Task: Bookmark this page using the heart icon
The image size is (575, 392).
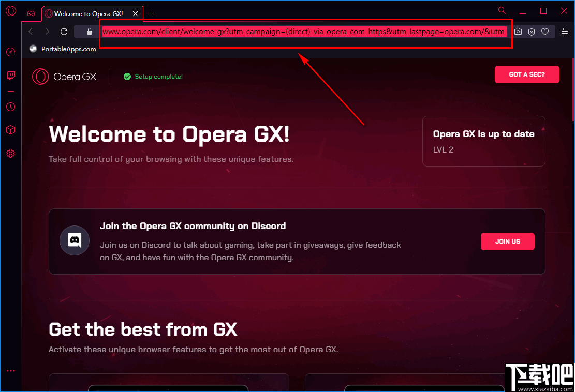Action: click(x=545, y=32)
